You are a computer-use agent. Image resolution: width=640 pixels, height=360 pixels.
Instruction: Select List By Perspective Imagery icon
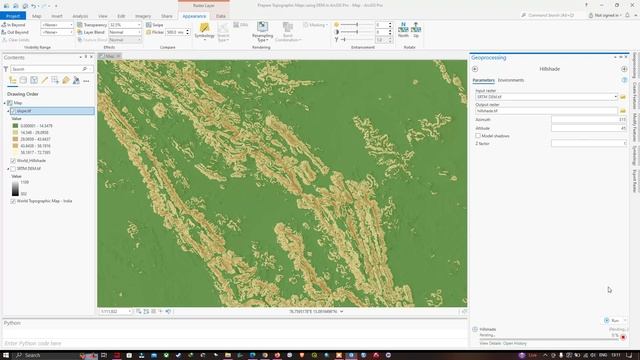(76, 80)
